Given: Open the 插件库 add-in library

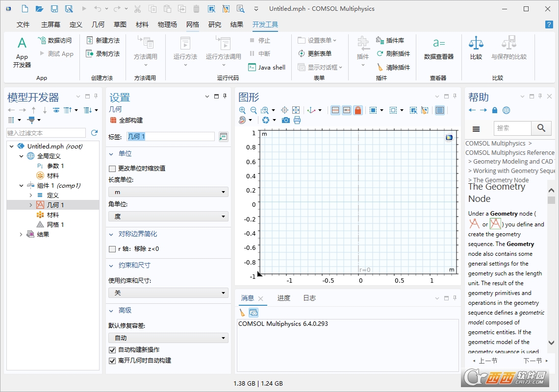Looking at the screenshot, I should pyautogui.click(x=390, y=40).
